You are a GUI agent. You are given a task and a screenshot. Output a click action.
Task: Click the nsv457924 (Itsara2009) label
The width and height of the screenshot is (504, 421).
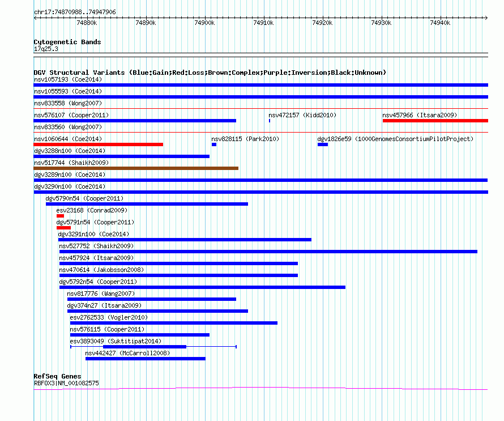coord(96,258)
